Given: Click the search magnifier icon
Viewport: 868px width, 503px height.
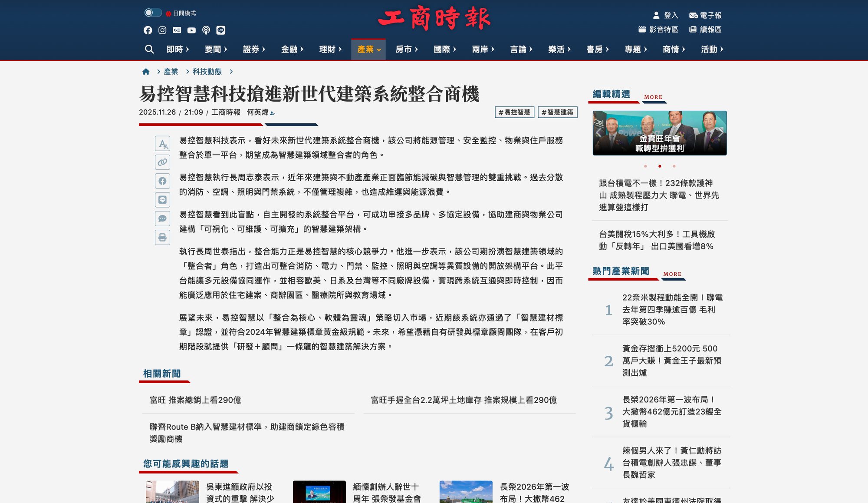Looking at the screenshot, I should point(149,49).
